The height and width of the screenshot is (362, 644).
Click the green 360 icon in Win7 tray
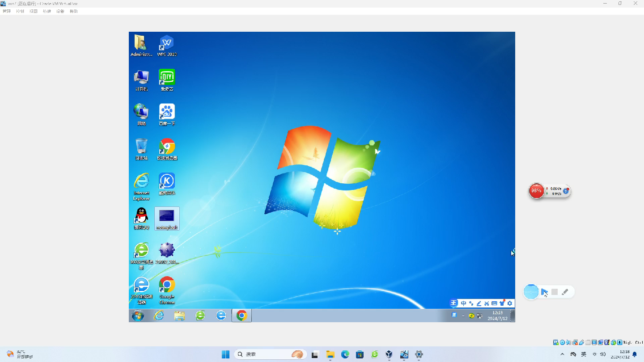click(x=471, y=316)
